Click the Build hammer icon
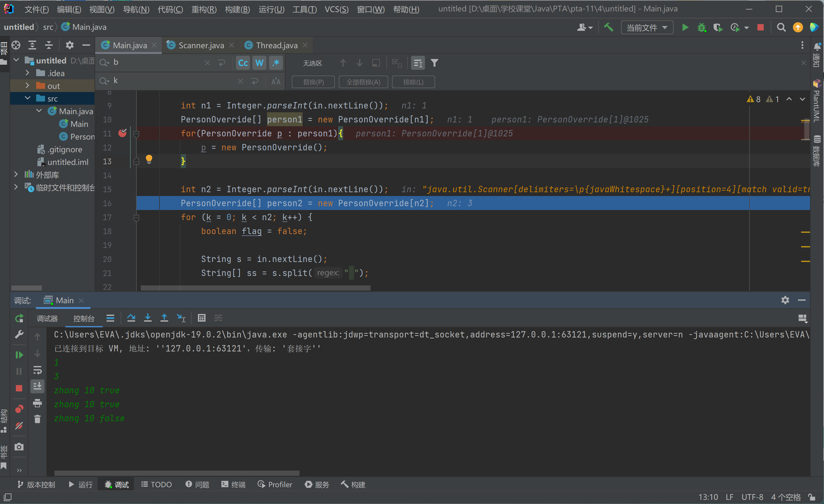 point(608,27)
